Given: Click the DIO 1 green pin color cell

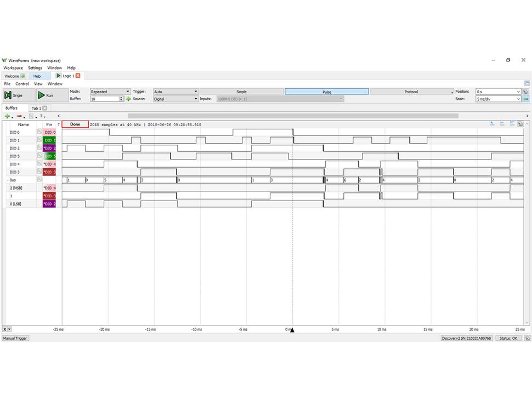Looking at the screenshot, I should pos(49,140).
